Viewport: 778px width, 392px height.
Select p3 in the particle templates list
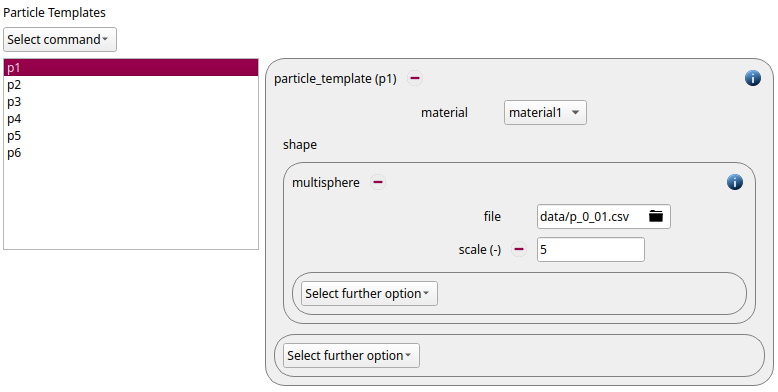coord(131,102)
